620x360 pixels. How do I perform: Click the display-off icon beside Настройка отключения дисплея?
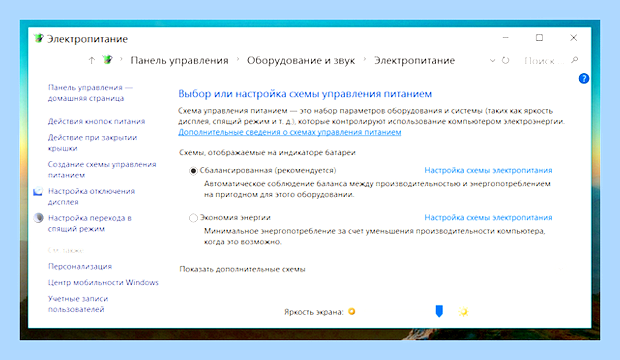click(x=38, y=191)
